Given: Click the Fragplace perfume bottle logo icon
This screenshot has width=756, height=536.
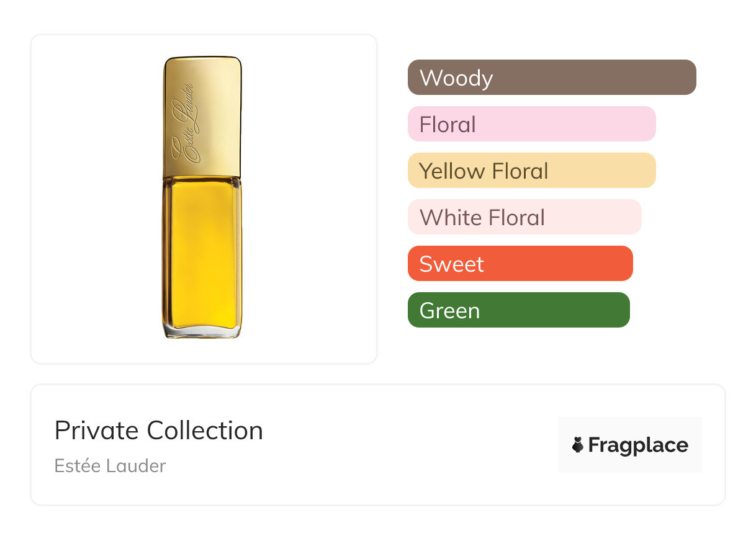Looking at the screenshot, I should pyautogui.click(x=578, y=445).
